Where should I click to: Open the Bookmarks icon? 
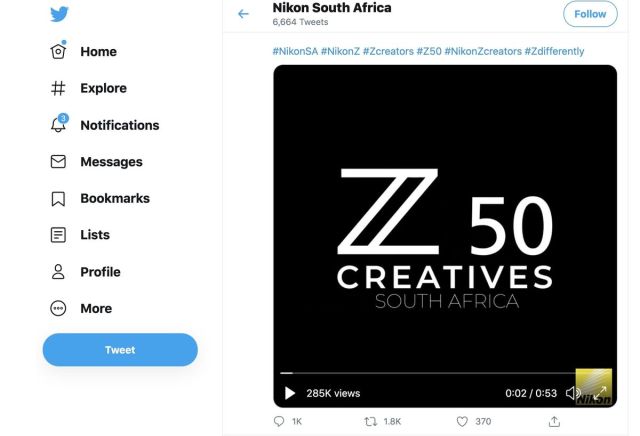click(x=58, y=199)
